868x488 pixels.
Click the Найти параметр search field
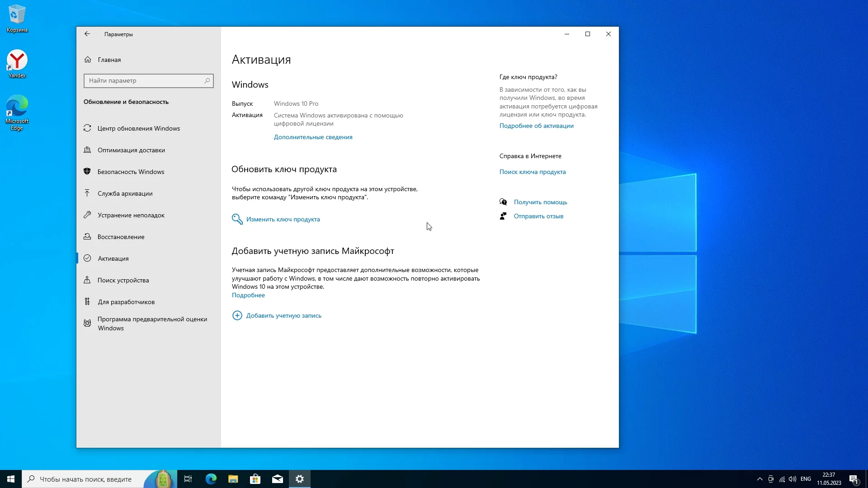145,81
